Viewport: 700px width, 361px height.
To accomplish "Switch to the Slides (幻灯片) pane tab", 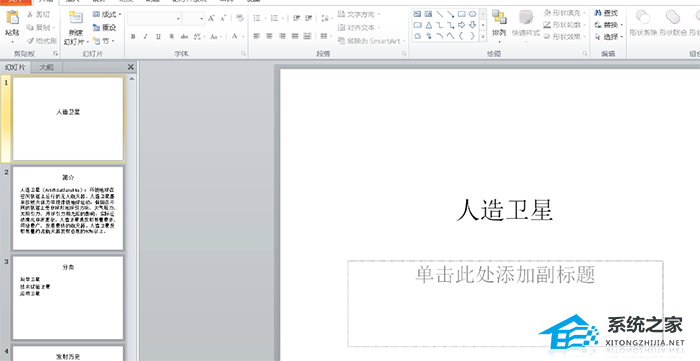I will (x=15, y=67).
